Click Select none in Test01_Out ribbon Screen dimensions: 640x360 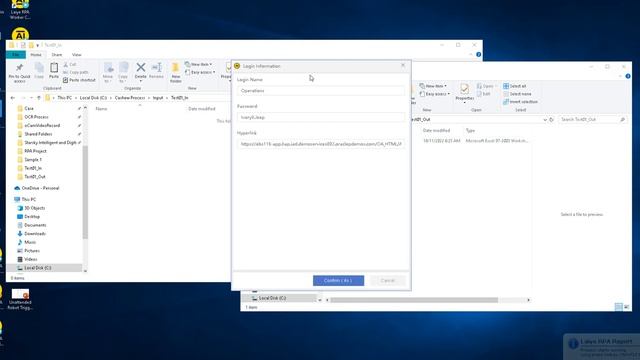click(517, 94)
